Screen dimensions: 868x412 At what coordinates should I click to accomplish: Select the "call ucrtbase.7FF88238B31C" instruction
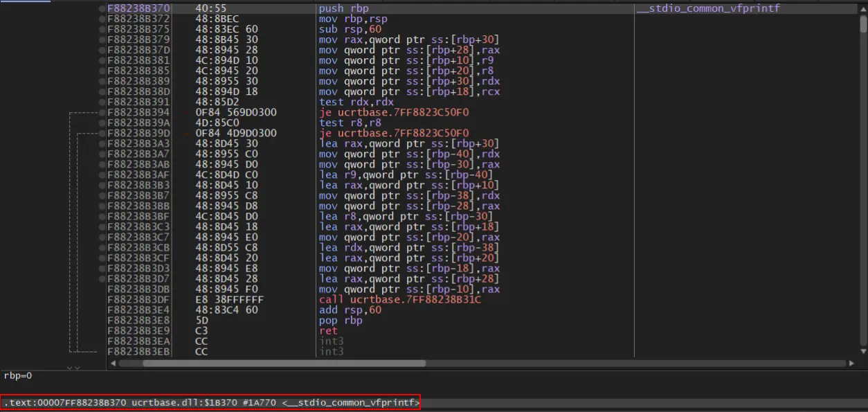point(400,299)
